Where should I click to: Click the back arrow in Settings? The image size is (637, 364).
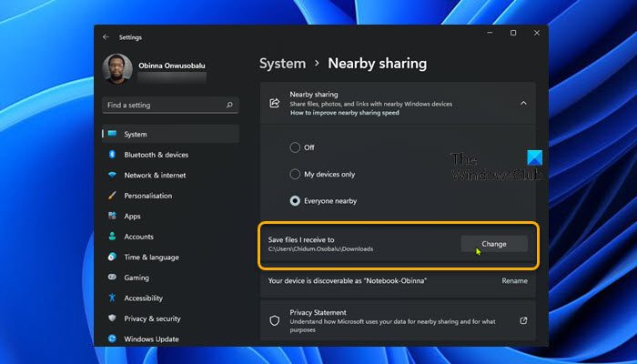coord(106,37)
